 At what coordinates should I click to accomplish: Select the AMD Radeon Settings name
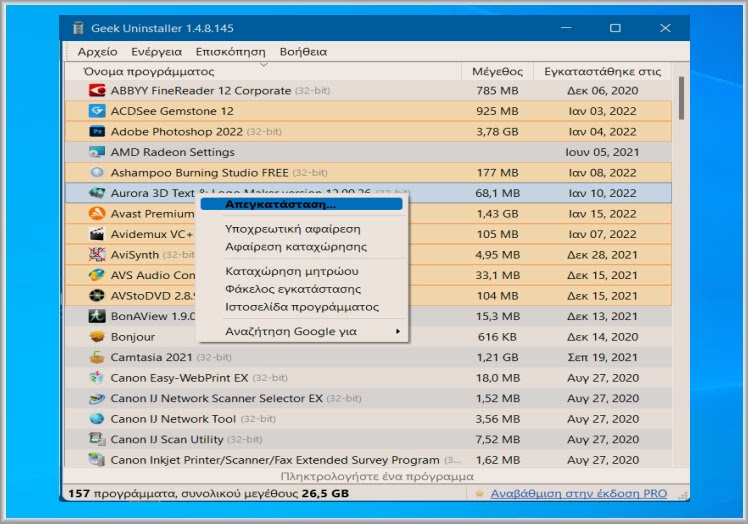[x=173, y=152]
